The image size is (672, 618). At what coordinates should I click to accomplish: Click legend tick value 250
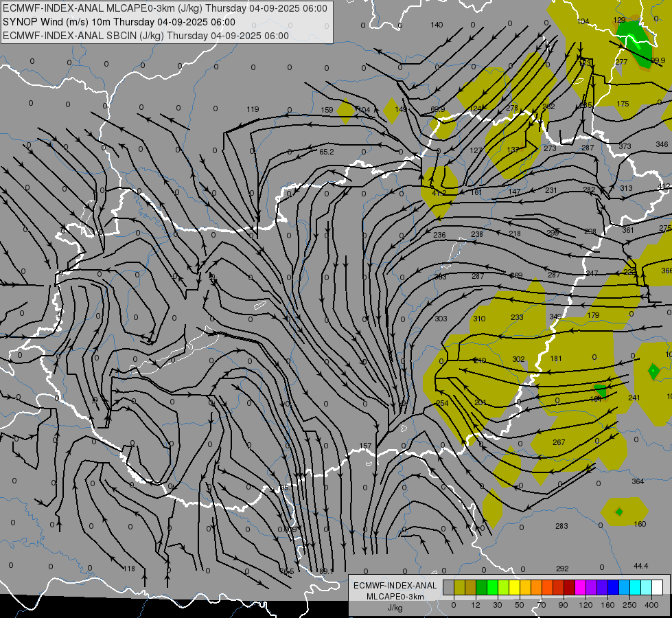click(x=629, y=605)
